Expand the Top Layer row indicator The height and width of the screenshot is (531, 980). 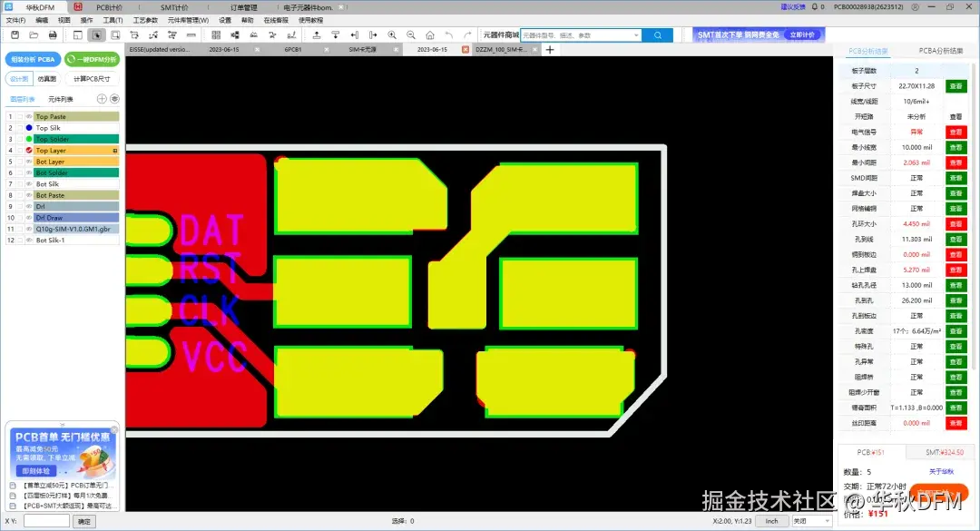pyautogui.click(x=115, y=151)
